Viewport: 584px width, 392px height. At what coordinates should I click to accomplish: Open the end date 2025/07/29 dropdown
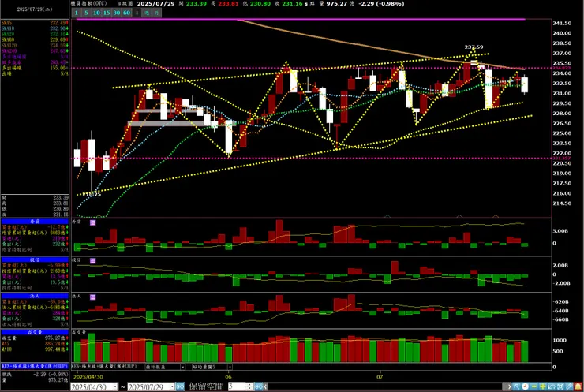tap(172, 386)
